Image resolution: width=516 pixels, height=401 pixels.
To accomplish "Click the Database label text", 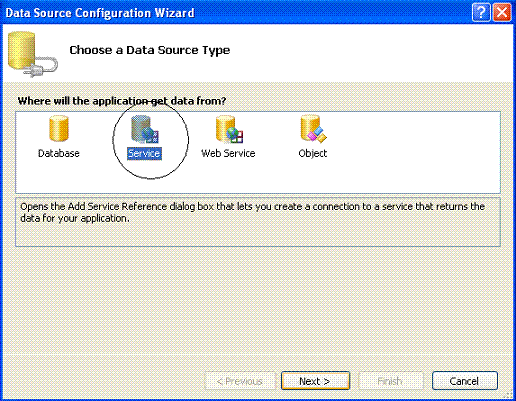I will 59,153.
